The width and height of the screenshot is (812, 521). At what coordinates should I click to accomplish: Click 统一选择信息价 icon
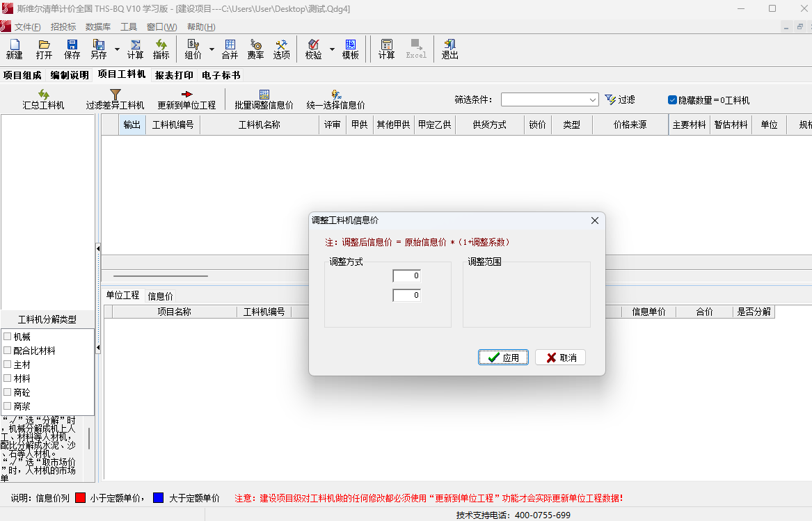[x=335, y=99]
